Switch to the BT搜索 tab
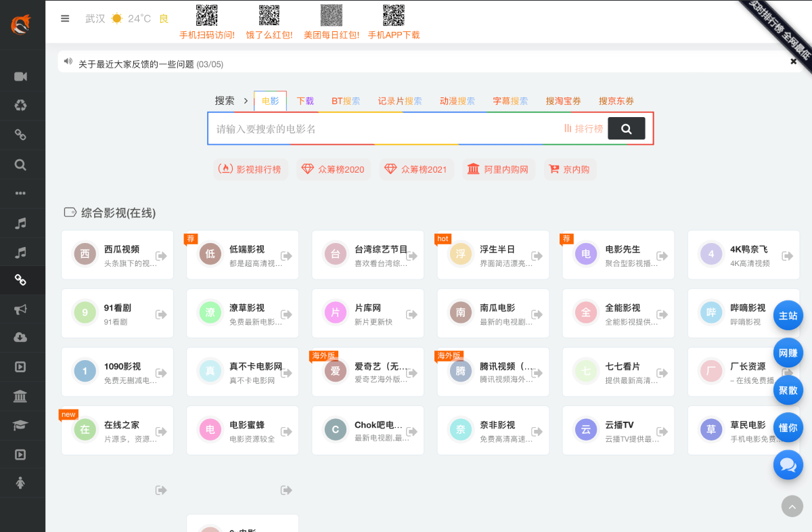 point(345,101)
